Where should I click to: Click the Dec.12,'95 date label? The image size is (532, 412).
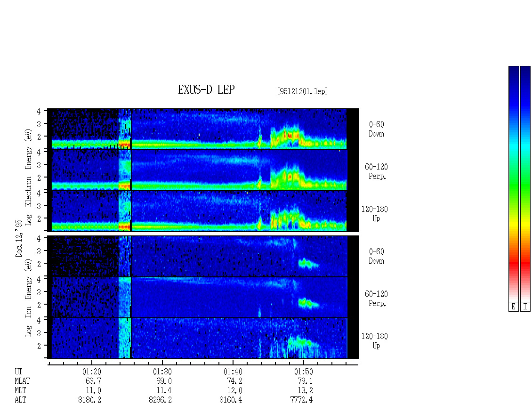pyautogui.click(x=19, y=238)
